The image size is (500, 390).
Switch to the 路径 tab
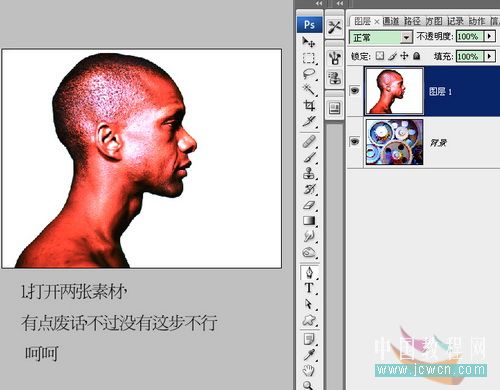point(412,21)
